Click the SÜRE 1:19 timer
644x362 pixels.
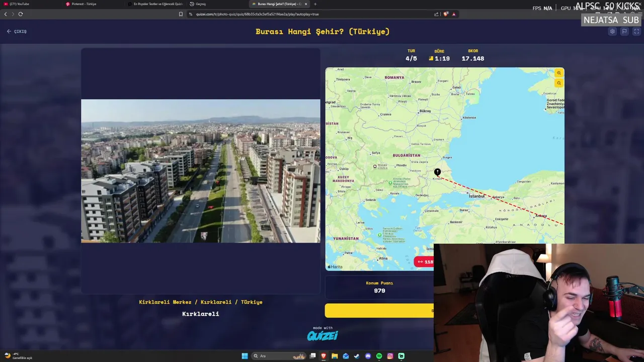pos(439,55)
